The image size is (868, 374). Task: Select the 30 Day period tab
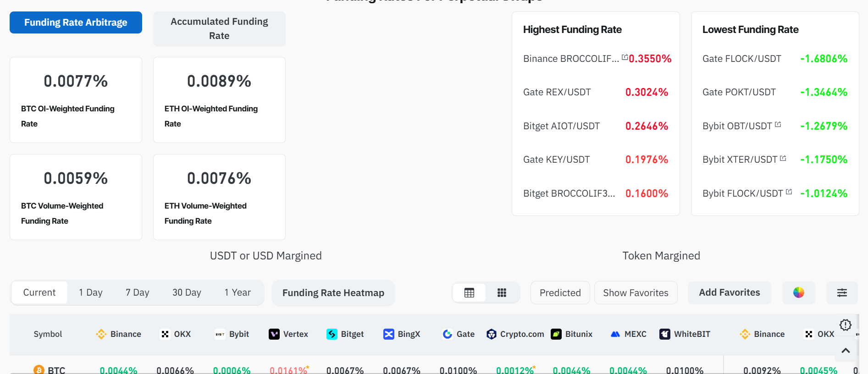click(187, 292)
